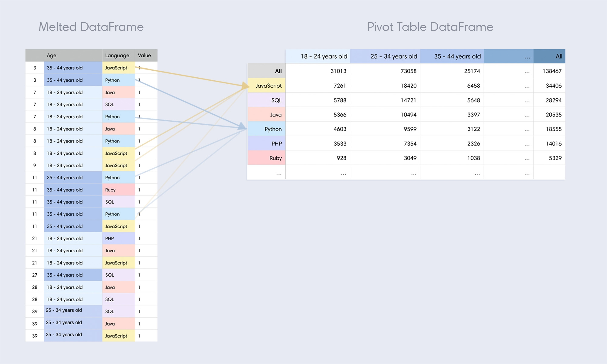Click the value 7354 in PHP row
This screenshot has width=607, height=364.
pos(410,143)
